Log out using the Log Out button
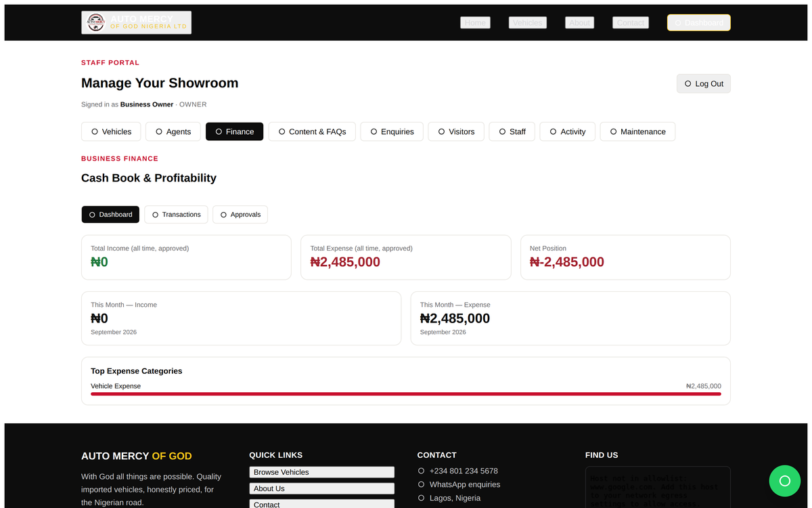The image size is (812, 508). (704, 83)
